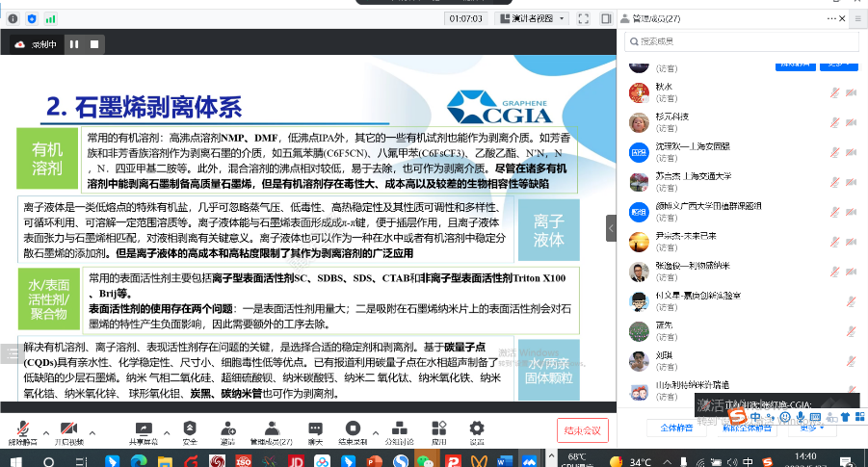Click the Sogou skin shirt icon
The width and height of the screenshot is (868, 467).
[845, 417]
